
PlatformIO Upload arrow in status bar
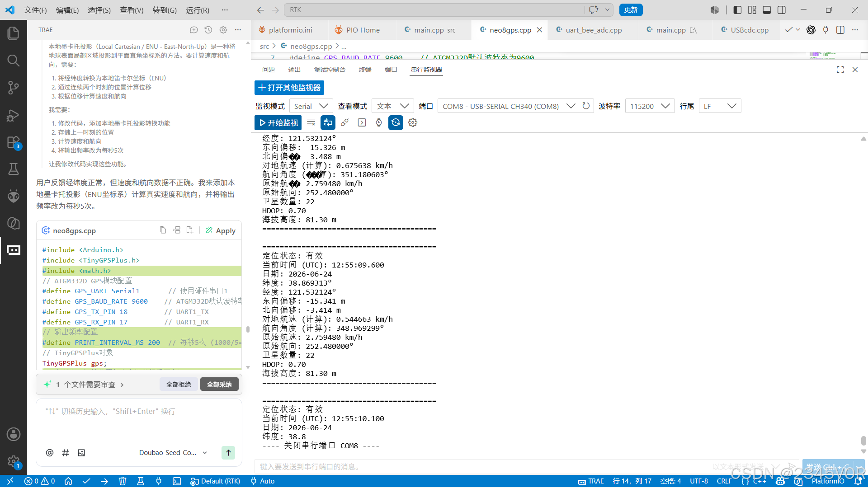(x=104, y=481)
